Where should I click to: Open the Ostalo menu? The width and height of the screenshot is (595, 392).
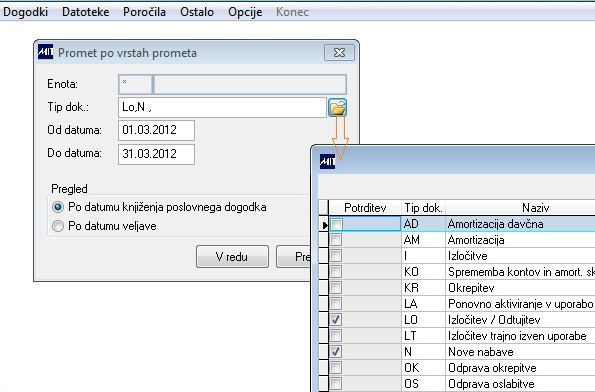(x=197, y=12)
